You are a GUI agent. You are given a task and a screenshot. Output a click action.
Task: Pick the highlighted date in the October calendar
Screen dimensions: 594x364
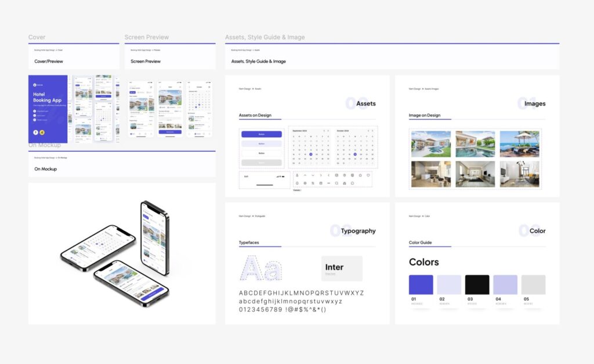pos(355,155)
